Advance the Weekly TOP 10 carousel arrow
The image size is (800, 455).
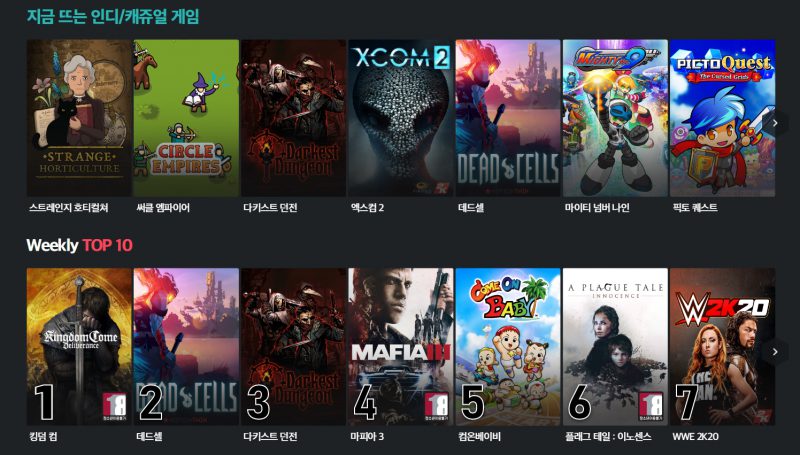pyautogui.click(x=775, y=351)
